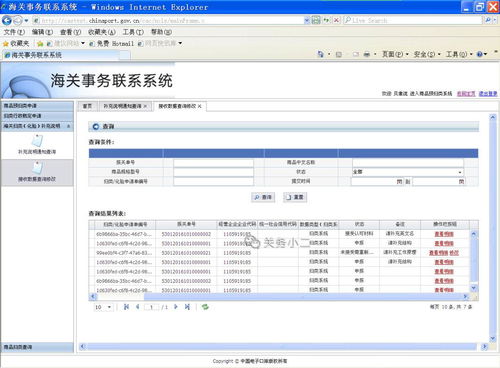Collapse the 海关归类(化验)补充说明 sidebar section
500x368 pixels.
pyautogui.click(x=68, y=126)
